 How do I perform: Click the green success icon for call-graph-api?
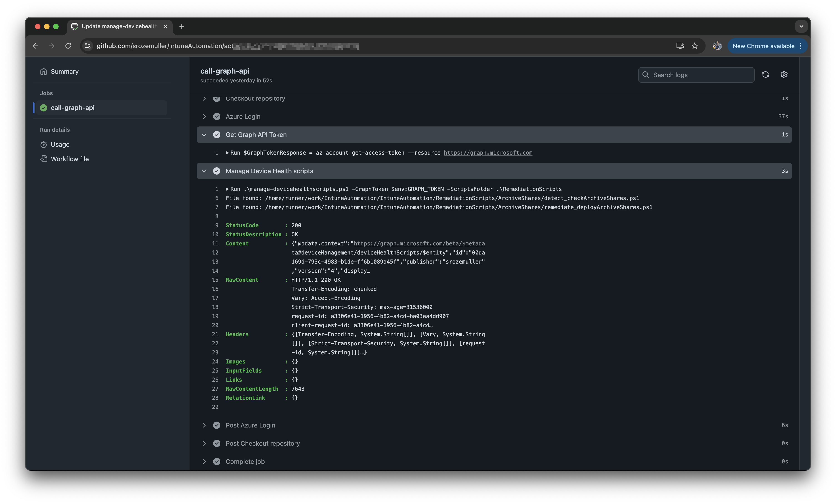[x=43, y=108]
